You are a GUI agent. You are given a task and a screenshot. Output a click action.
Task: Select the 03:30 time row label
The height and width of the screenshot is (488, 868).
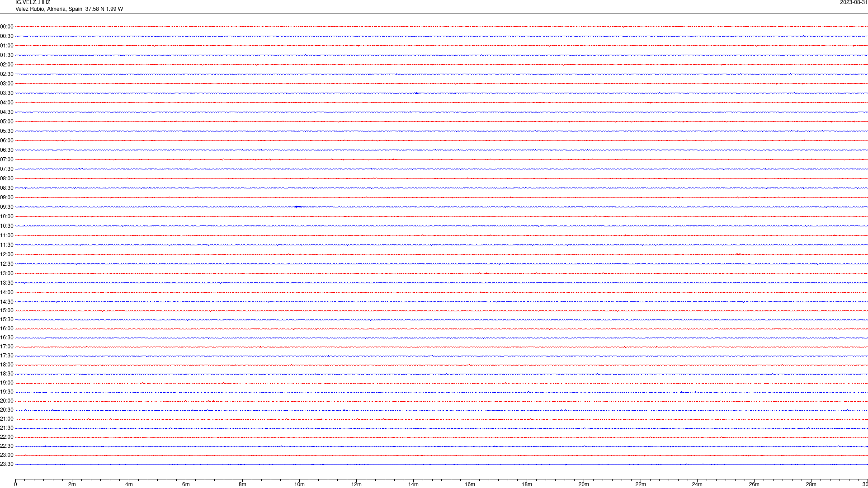click(x=7, y=93)
